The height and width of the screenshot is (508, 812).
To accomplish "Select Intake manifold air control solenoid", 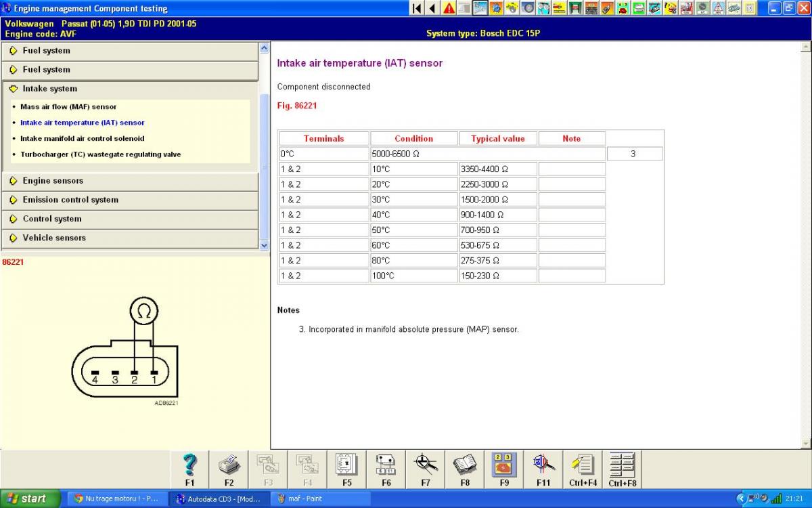I will tap(82, 139).
